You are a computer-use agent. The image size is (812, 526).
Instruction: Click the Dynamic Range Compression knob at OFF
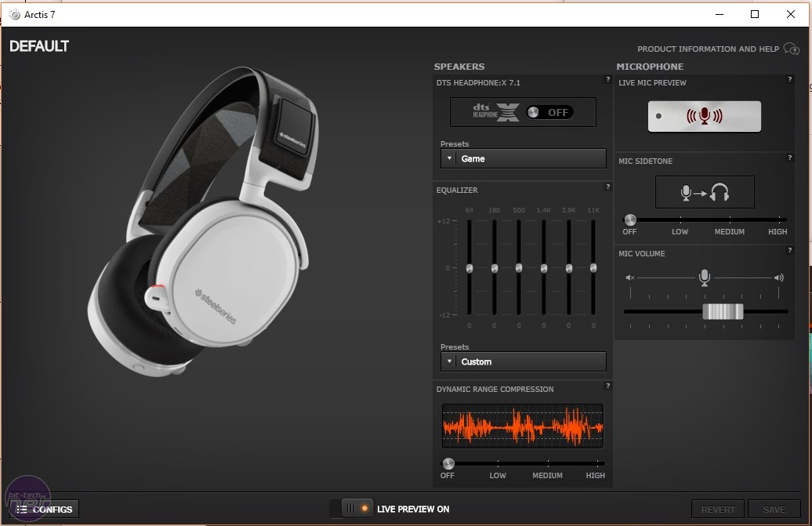448,463
